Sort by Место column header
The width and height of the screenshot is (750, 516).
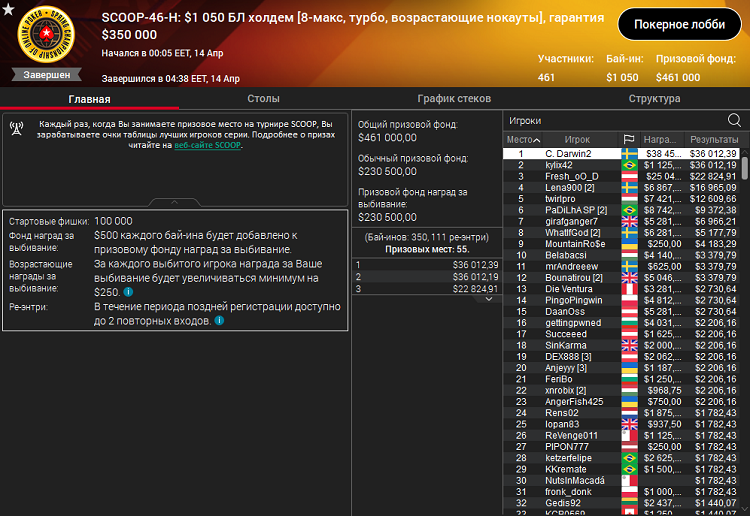click(x=523, y=140)
